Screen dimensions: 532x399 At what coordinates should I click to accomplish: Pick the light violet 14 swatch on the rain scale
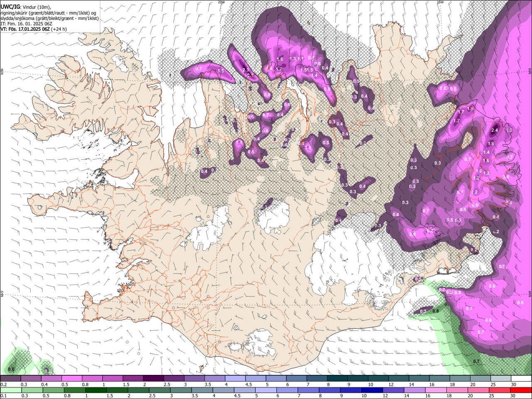415,390
